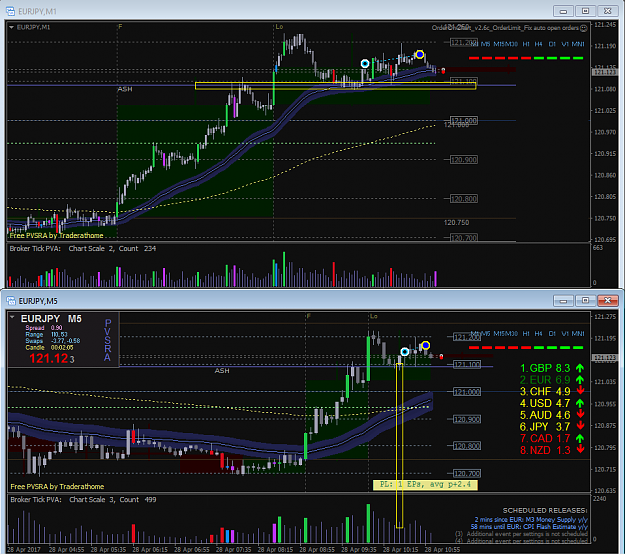Minimize the EURJPY,M5 chart window
The width and height of the screenshot is (625, 555).
[563, 301]
